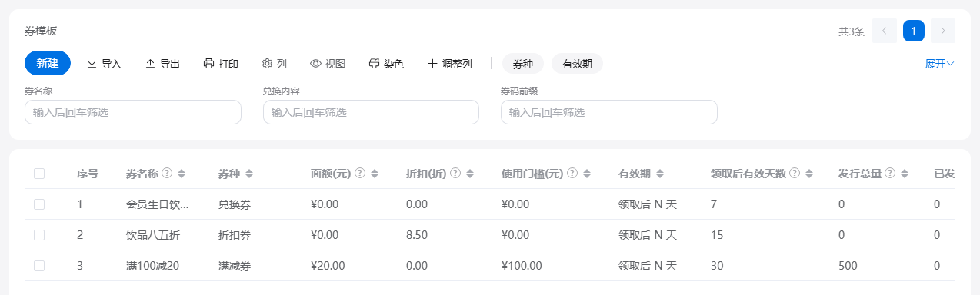
Task: Click the 打印 print button
Action: 221,64
